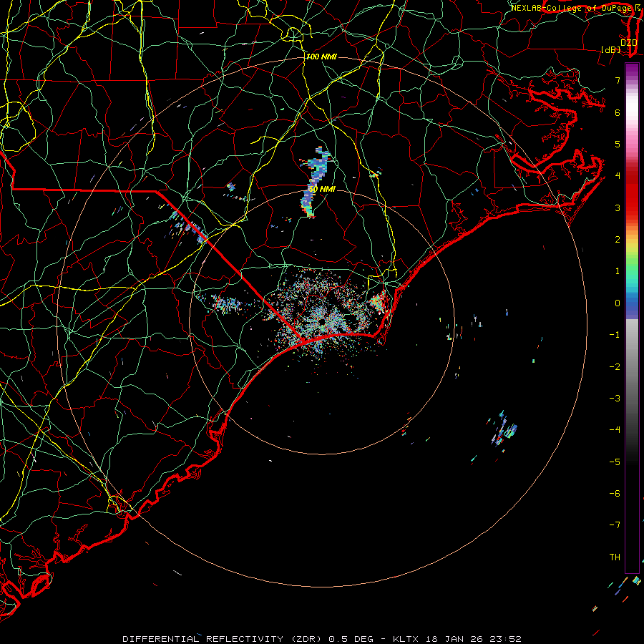Screen dimensions: 644x644
Task: Click the 0 value on the color scale
Action: pyautogui.click(x=618, y=303)
